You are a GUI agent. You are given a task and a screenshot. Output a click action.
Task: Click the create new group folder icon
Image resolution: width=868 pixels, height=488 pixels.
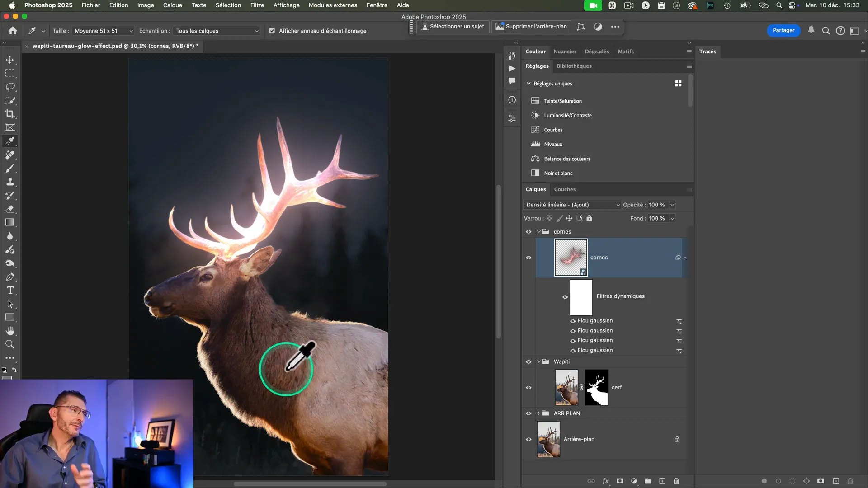click(x=648, y=481)
